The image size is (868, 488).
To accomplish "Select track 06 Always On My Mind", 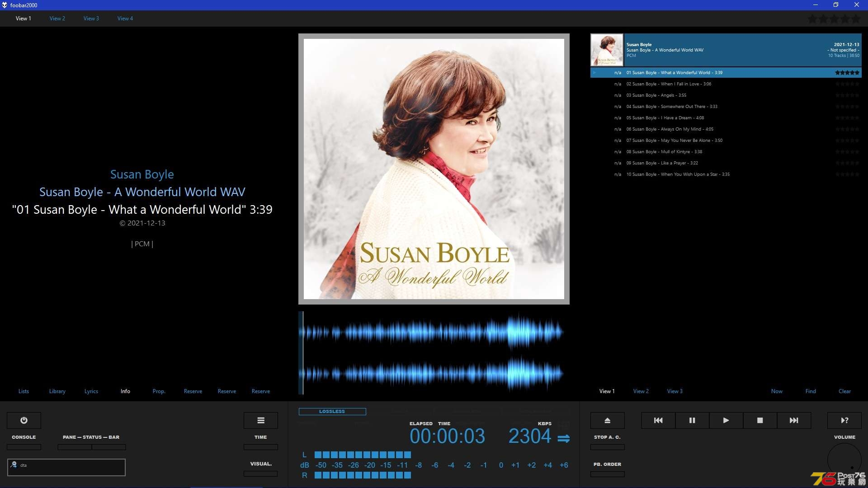I will 726,129.
